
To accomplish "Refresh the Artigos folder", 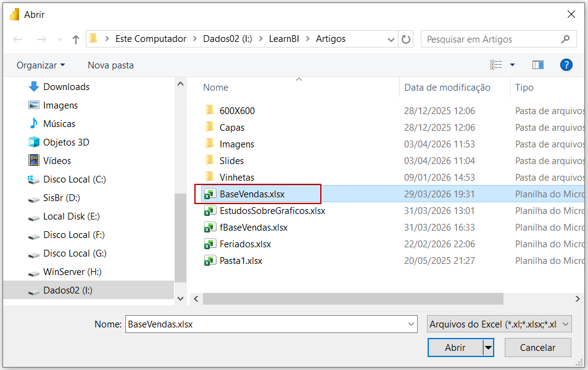I will [x=406, y=39].
